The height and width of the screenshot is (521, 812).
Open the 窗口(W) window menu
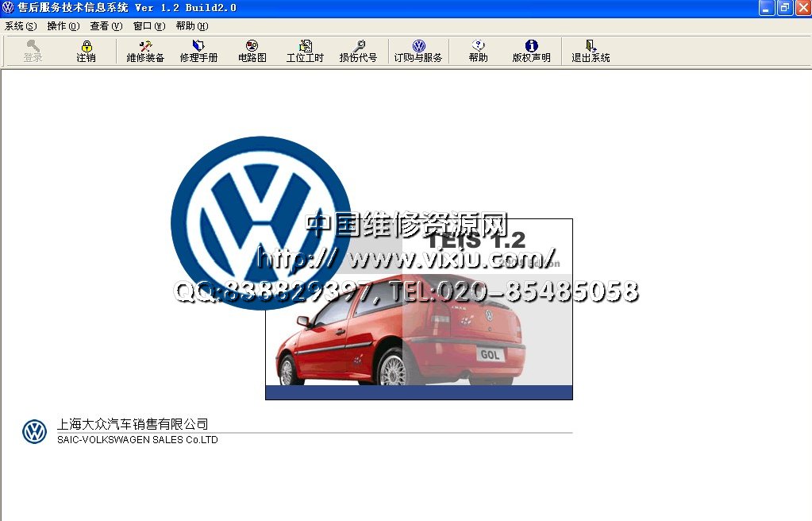coord(149,26)
